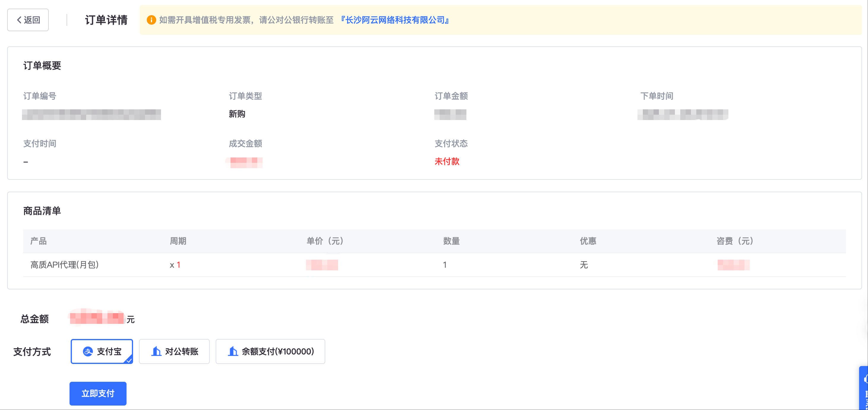This screenshot has height=410, width=868.
Task: Click the 单价（元） column header
Action: coord(325,241)
